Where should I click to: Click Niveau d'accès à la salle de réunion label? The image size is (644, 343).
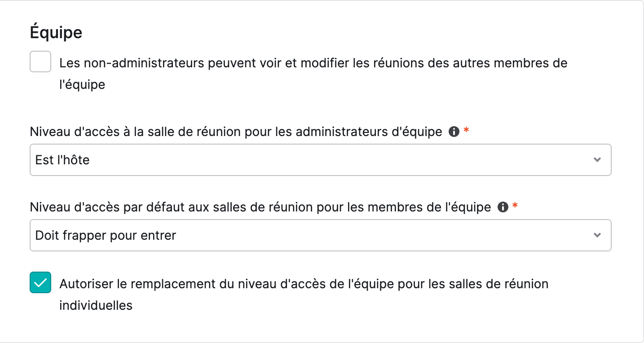pos(236,132)
